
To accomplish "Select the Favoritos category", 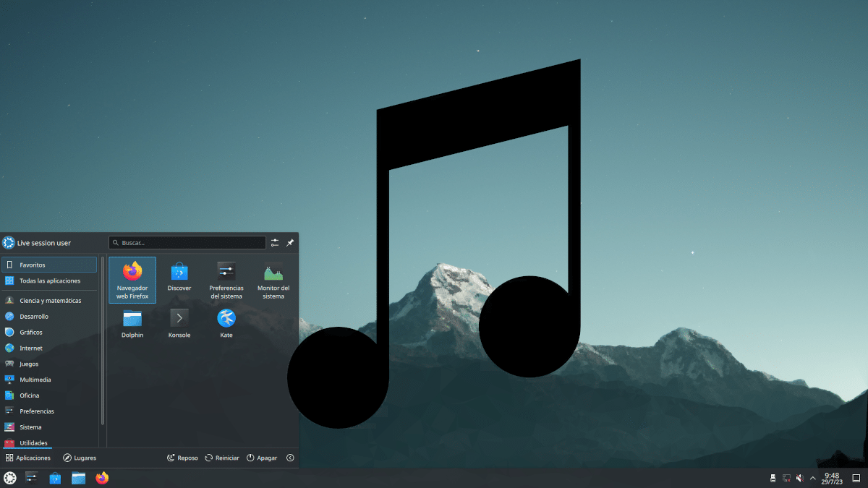I will click(x=49, y=265).
